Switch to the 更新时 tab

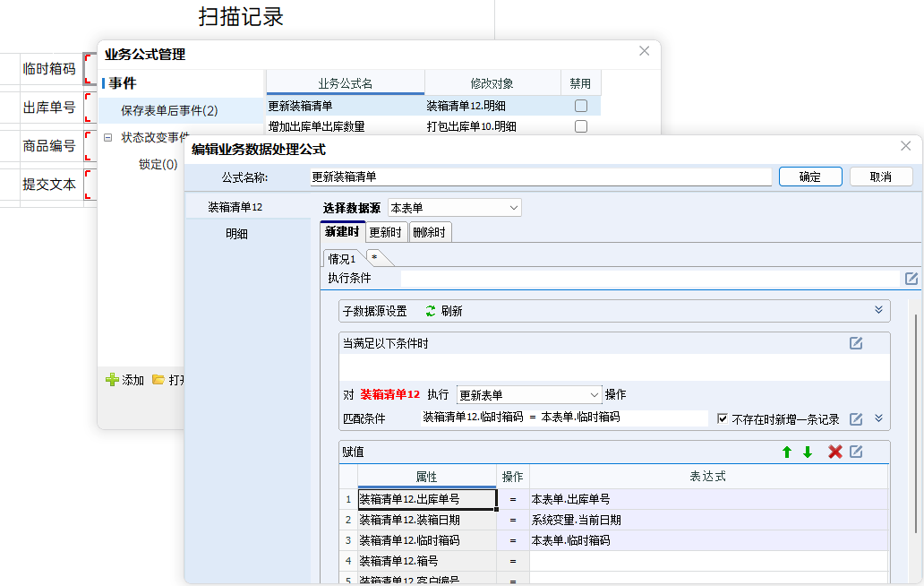386,232
